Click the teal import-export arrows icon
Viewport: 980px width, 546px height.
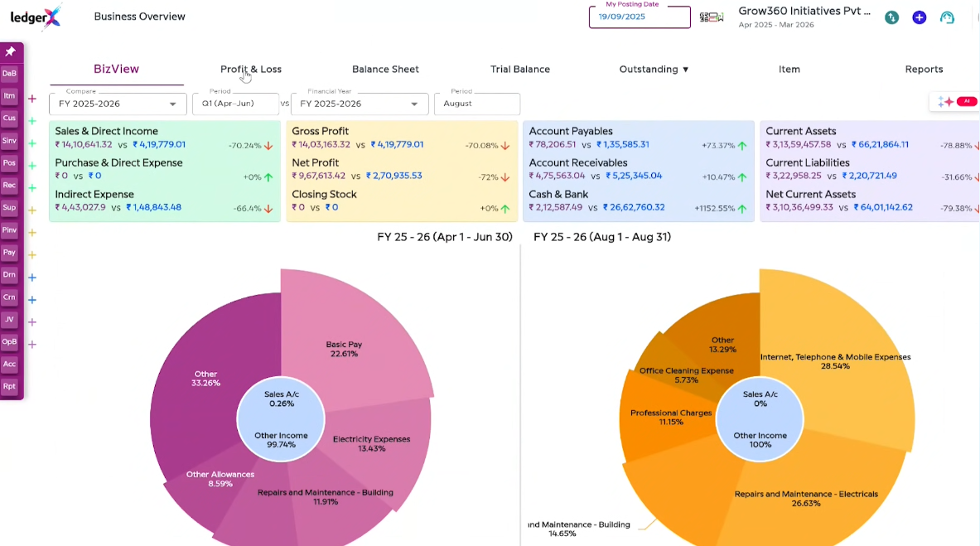(892, 17)
